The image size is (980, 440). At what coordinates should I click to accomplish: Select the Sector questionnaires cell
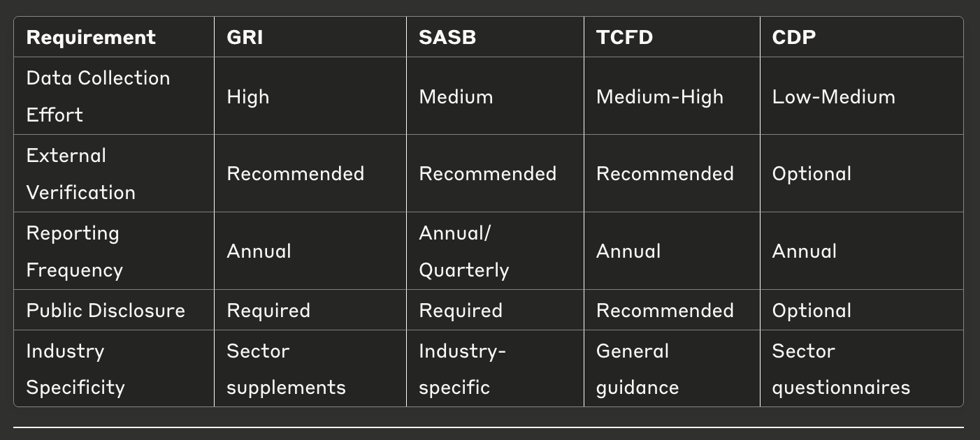pyautogui.click(x=841, y=369)
